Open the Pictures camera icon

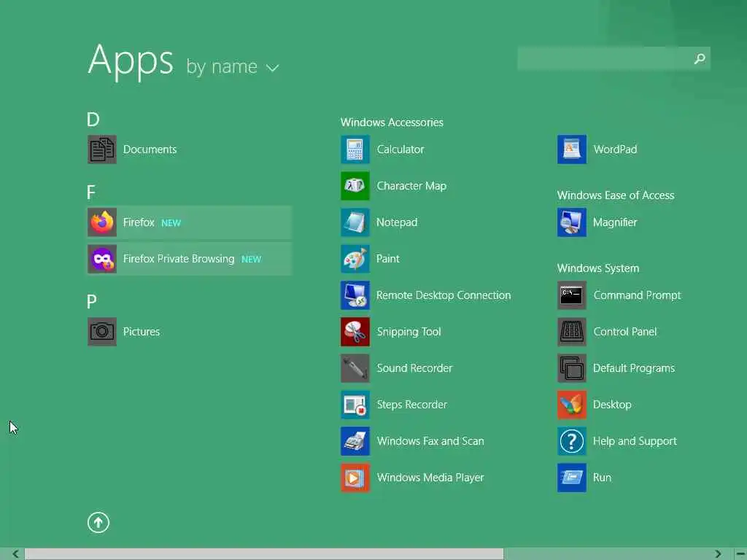[x=102, y=332]
